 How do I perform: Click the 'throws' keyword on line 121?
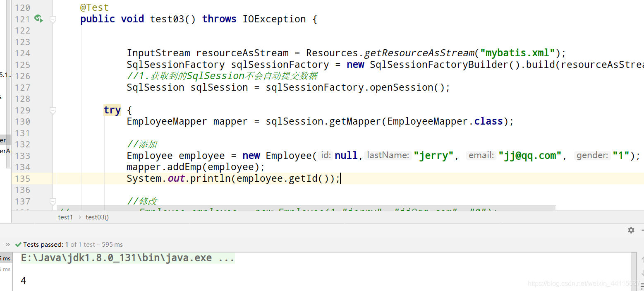(x=219, y=19)
